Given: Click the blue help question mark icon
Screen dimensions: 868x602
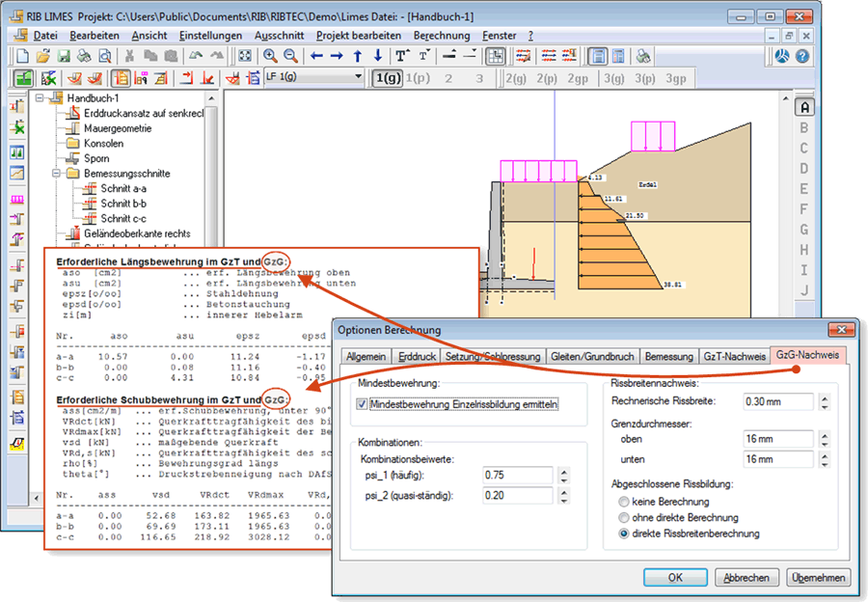Looking at the screenshot, I should [x=802, y=56].
